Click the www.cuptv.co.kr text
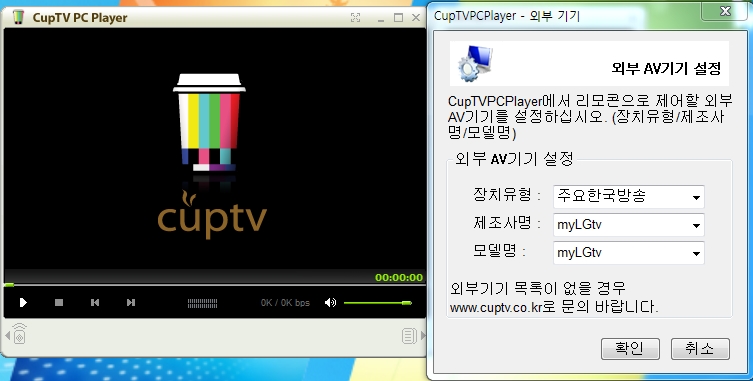 pyautogui.click(x=496, y=307)
